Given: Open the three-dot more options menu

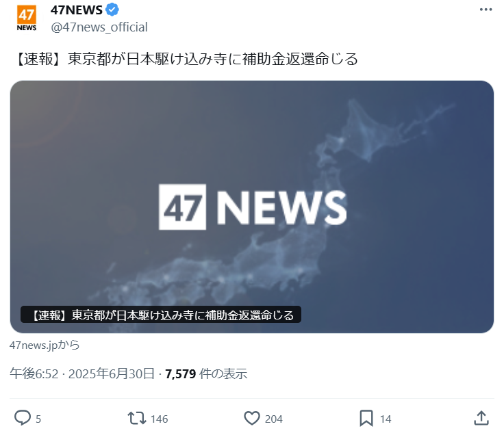Looking at the screenshot, I should click(486, 10).
